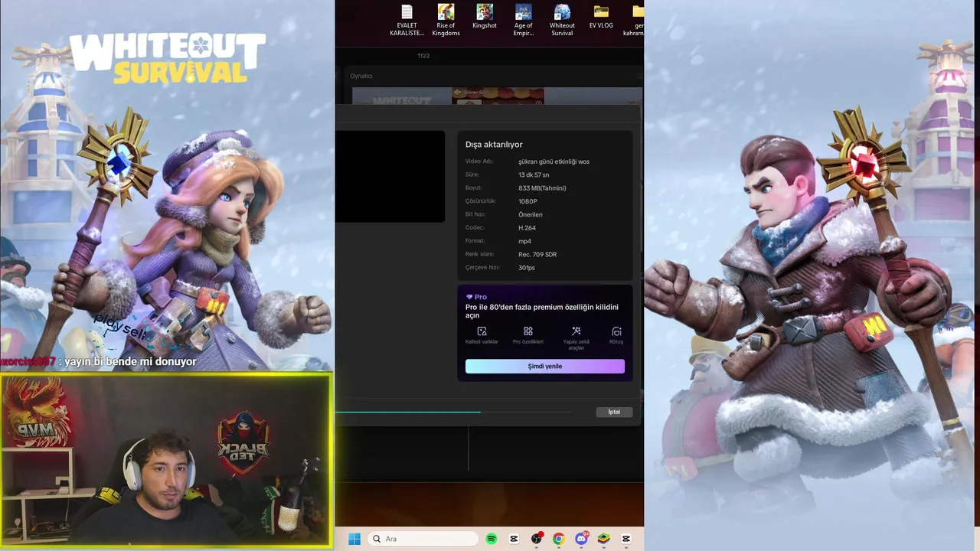Click the video name şükran günü etkinliği wos
Screen dimensions: 980x551
pos(554,161)
